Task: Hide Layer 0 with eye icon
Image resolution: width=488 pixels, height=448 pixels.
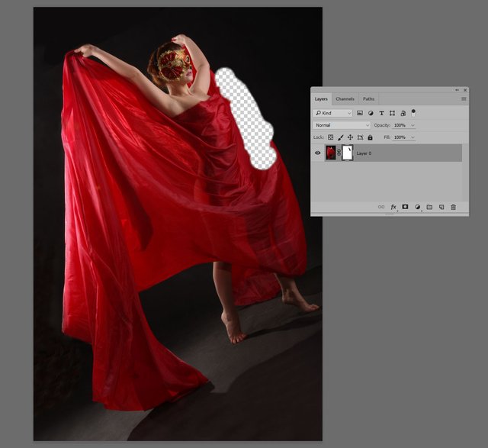Action: (x=318, y=153)
